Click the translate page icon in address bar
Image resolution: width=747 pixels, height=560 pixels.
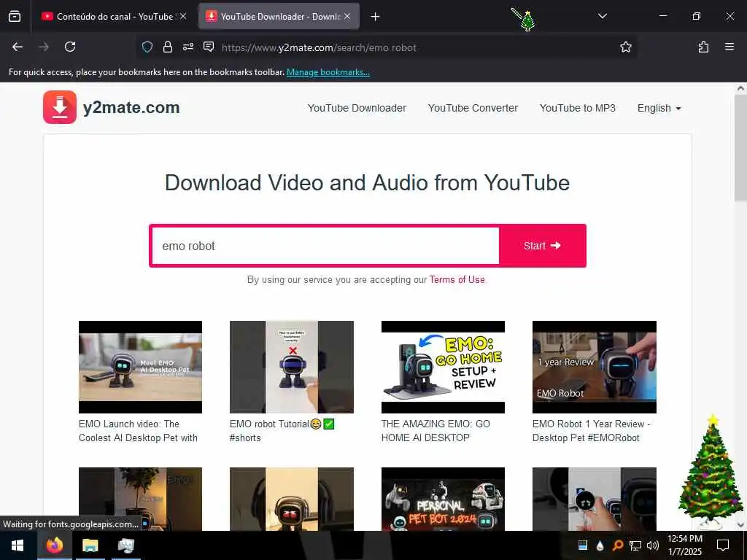(209, 47)
